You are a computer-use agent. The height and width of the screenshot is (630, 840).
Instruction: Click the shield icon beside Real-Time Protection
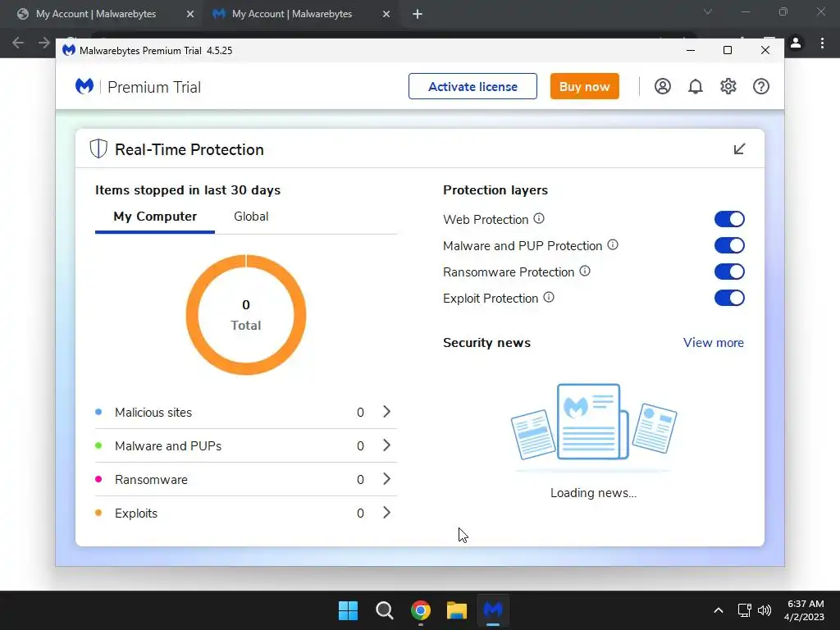(x=98, y=149)
